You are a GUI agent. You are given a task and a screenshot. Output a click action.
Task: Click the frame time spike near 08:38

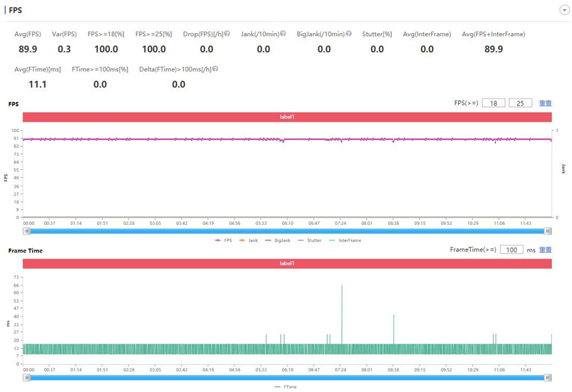(x=394, y=328)
